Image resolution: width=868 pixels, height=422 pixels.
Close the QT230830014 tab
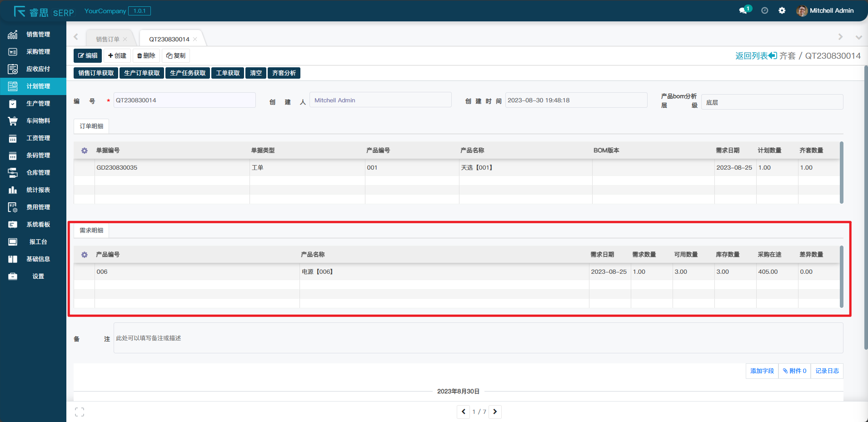pos(195,39)
